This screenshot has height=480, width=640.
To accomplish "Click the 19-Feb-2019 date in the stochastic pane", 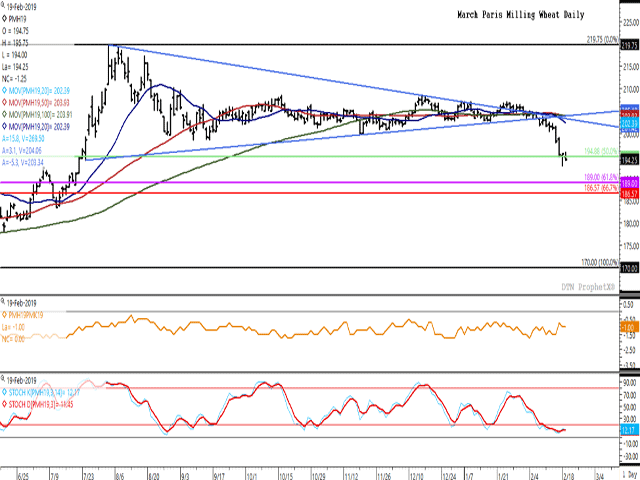I will (21, 381).
